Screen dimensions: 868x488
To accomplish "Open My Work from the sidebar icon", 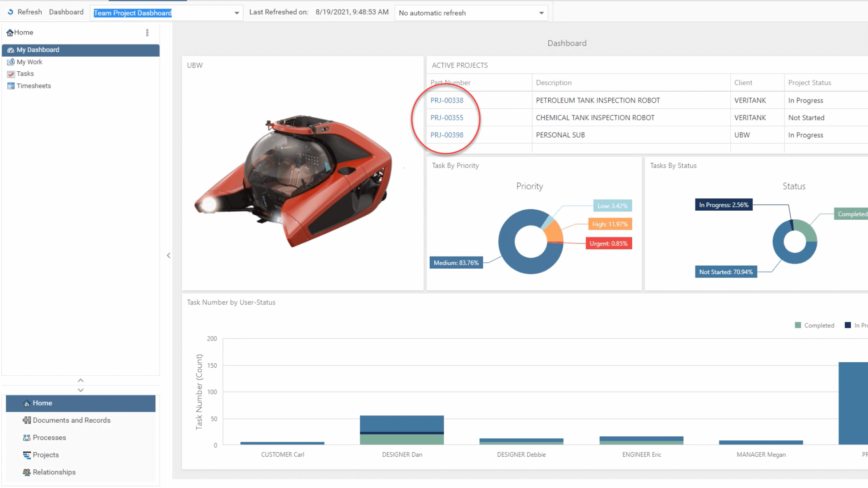I will click(x=10, y=62).
